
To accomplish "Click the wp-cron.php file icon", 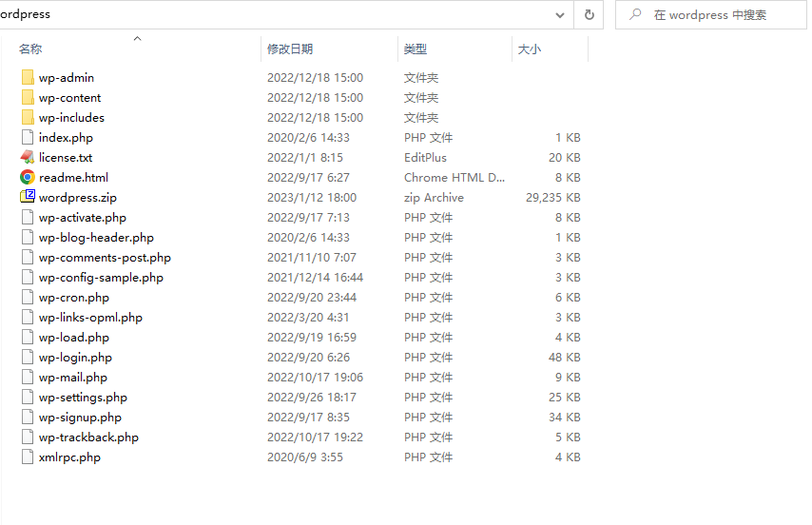I will [28, 297].
